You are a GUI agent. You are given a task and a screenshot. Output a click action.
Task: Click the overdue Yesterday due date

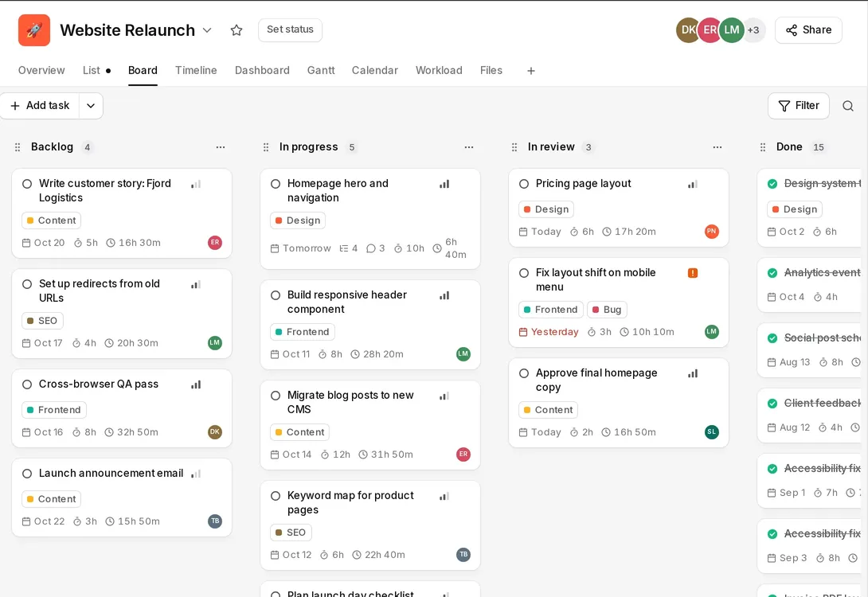coord(549,332)
